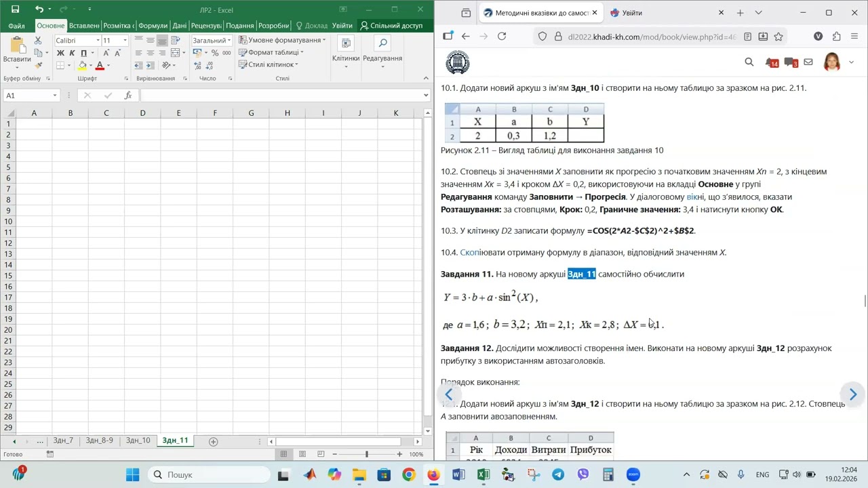Open the font size dropdown showing 11
868x488 pixels.
pos(124,41)
